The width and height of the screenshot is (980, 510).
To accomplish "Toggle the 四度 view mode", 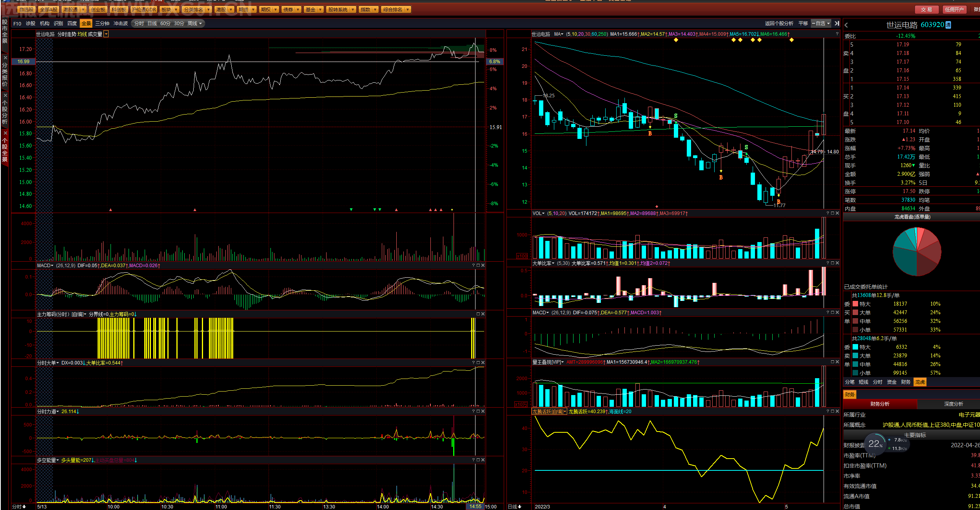I will pyautogui.click(x=72, y=24).
